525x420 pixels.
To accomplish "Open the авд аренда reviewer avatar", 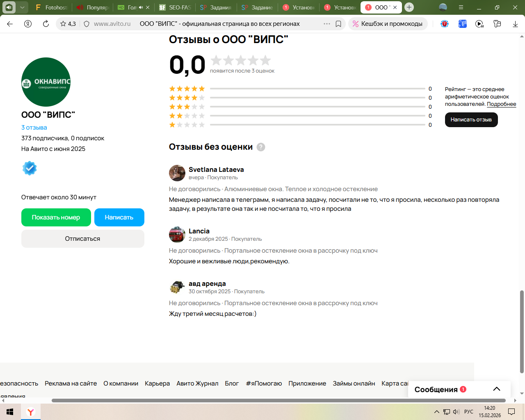I will (177, 287).
